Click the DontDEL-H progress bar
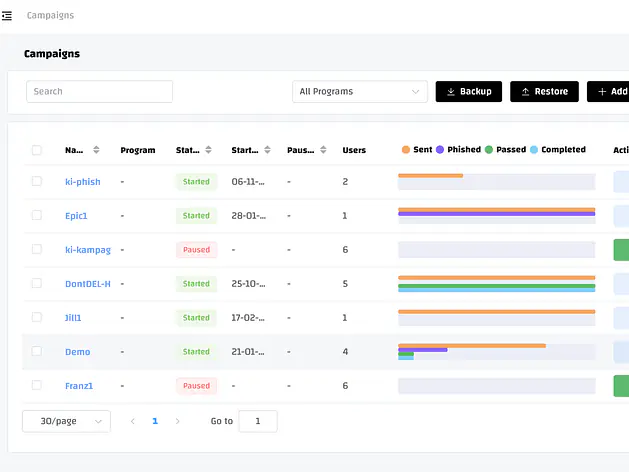 pos(496,283)
